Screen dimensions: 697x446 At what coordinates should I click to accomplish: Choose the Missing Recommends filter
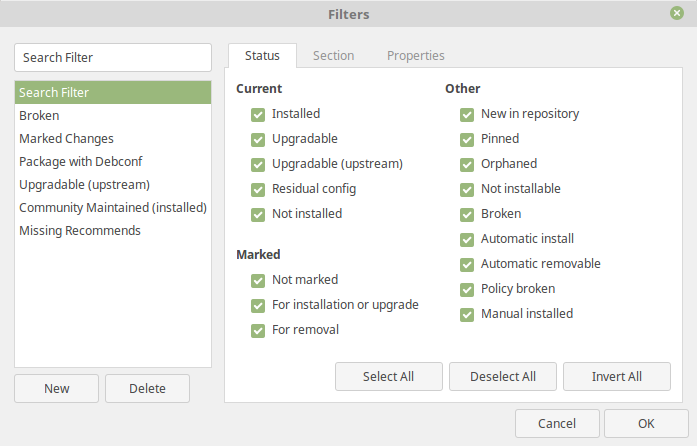[80, 231]
